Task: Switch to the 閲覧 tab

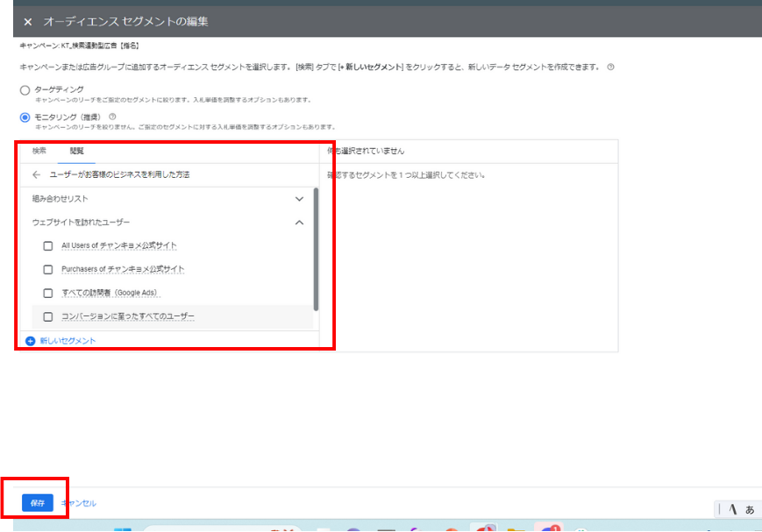Action: [77, 151]
